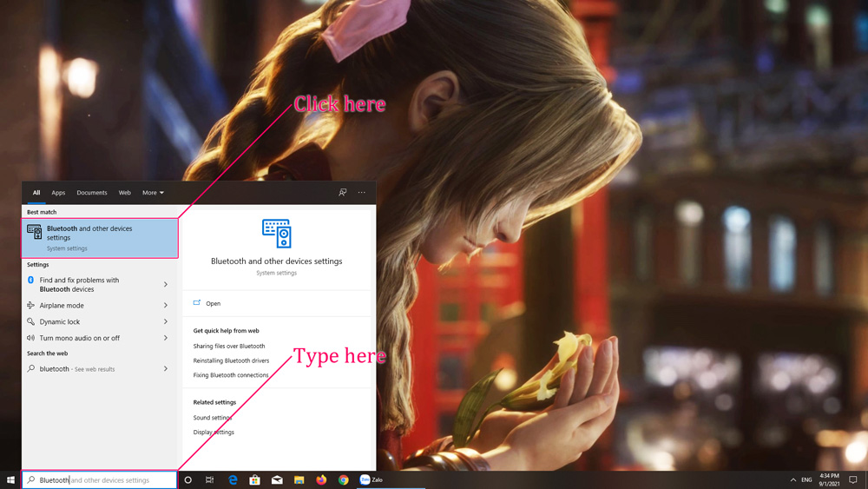Switch to the Web search tab

pos(124,193)
